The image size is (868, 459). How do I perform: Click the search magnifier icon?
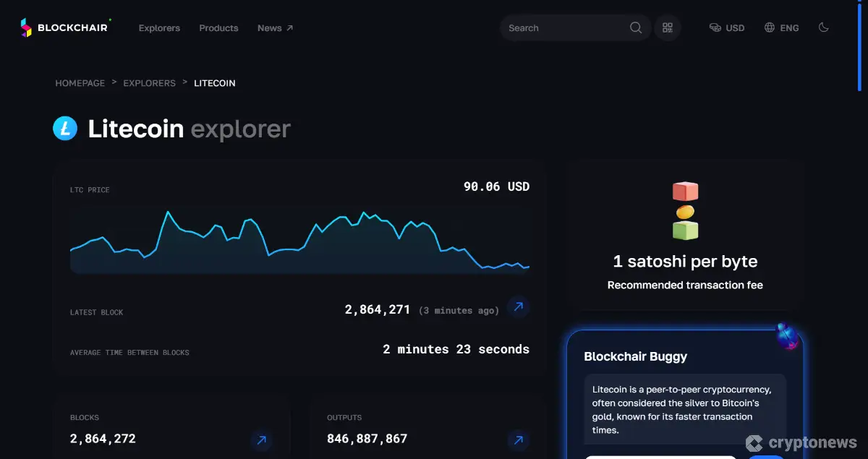pyautogui.click(x=635, y=27)
